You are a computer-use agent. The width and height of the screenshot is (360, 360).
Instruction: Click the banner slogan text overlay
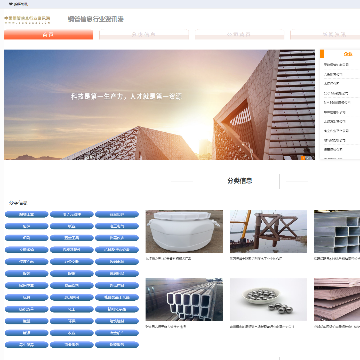[126, 97]
